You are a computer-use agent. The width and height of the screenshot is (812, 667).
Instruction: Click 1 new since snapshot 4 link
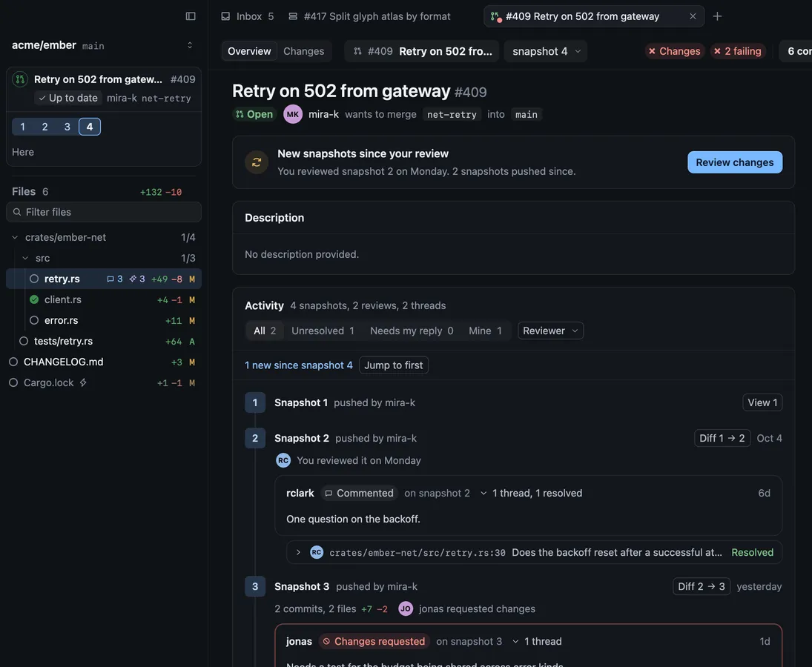pos(298,365)
